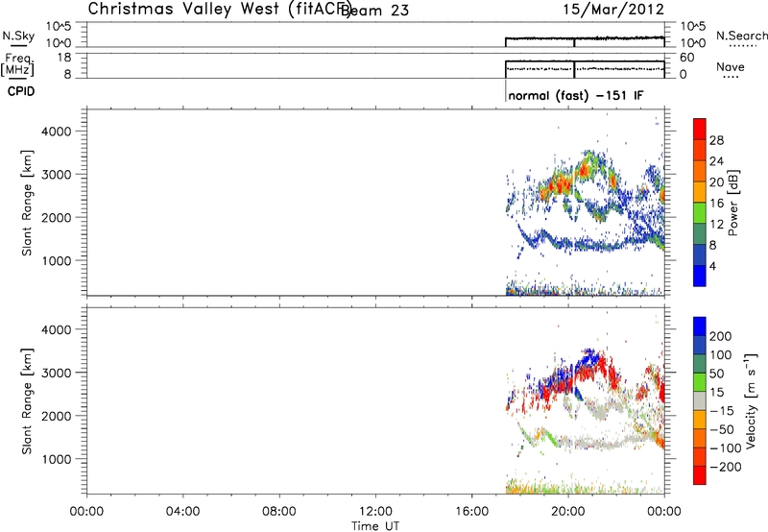Viewport: 768px width, 532px height.
Task: Click the 'Christmas Valley West (fitACF)' title
Action: (219, 10)
